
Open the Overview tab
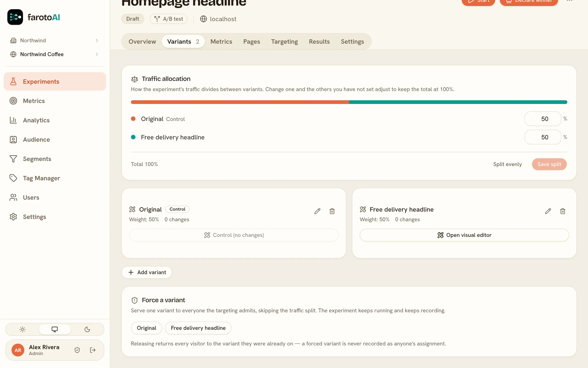[142, 42]
